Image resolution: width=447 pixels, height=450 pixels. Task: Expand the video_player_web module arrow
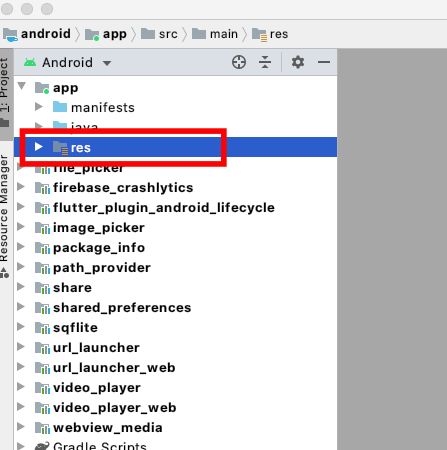(21, 407)
